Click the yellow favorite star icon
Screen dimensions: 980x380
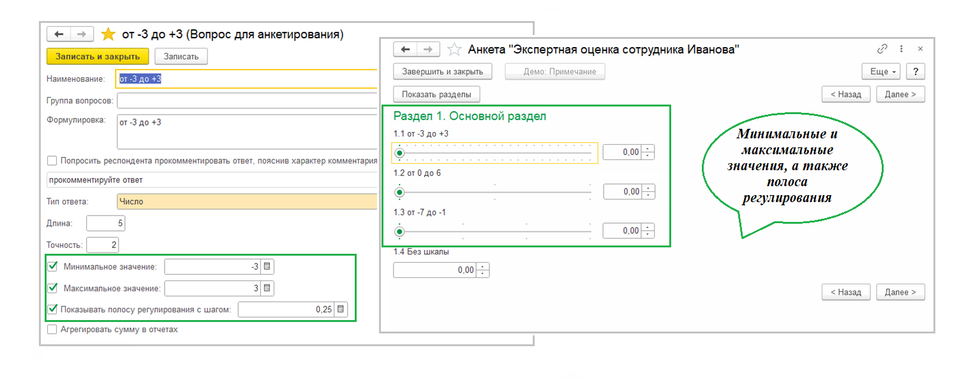(108, 34)
